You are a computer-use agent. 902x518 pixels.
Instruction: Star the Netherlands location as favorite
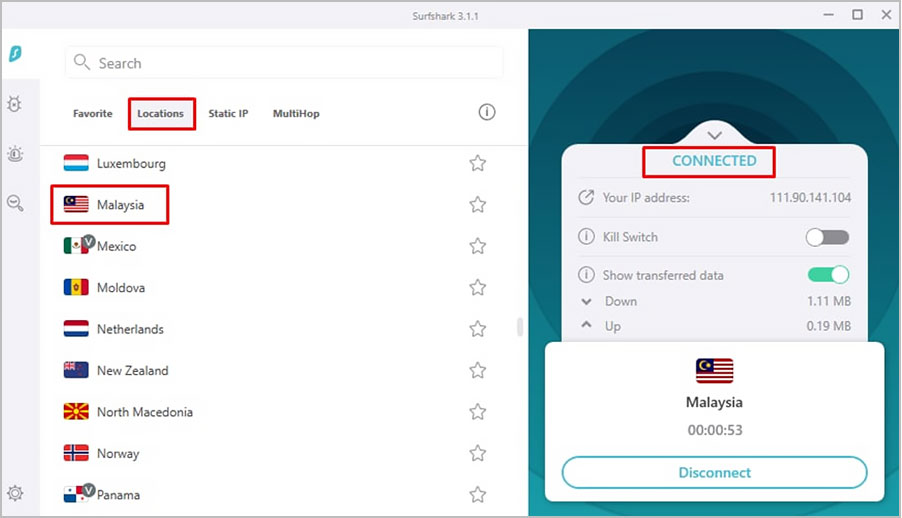pyautogui.click(x=478, y=329)
